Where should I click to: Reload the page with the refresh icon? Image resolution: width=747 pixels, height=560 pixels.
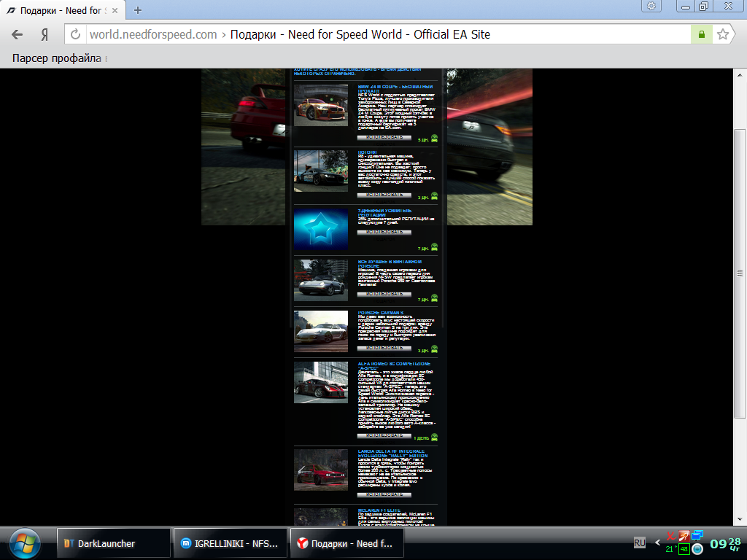point(75,34)
